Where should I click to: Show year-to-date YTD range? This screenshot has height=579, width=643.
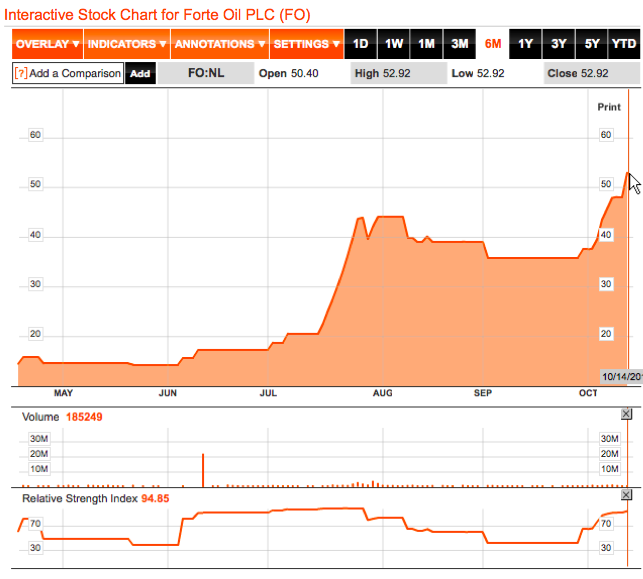(x=624, y=44)
